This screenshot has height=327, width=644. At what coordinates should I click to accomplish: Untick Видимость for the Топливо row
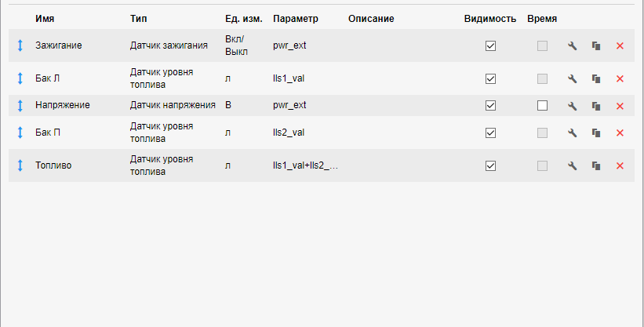pos(490,165)
